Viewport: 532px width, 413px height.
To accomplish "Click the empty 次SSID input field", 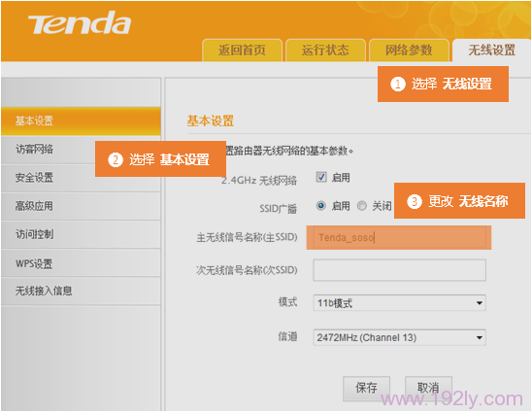I will (x=399, y=270).
